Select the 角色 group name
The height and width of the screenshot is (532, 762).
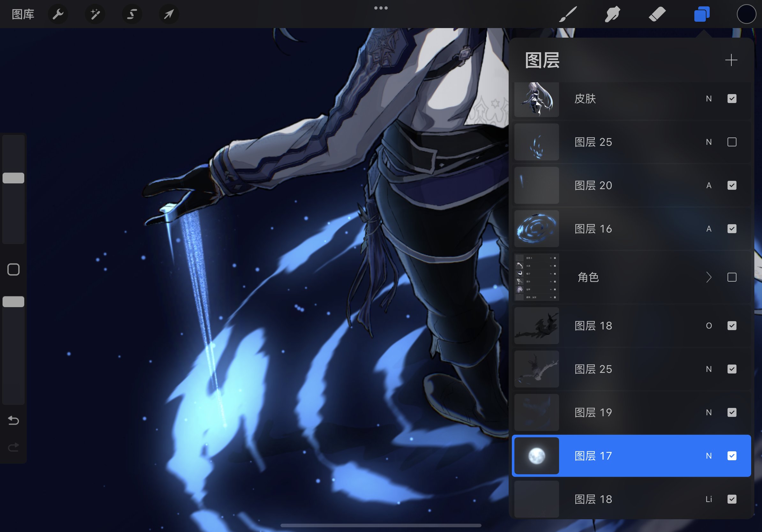coord(588,277)
